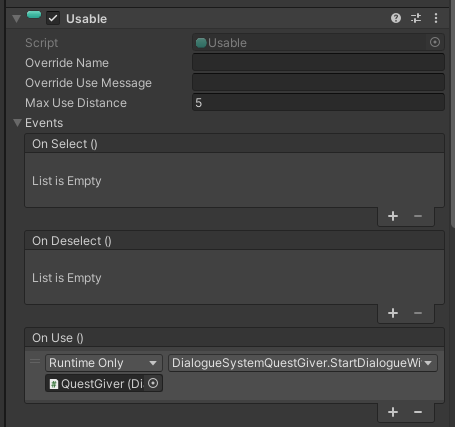Toggle the Usable component enabled checkbox
455x427 pixels.
[x=53, y=18]
